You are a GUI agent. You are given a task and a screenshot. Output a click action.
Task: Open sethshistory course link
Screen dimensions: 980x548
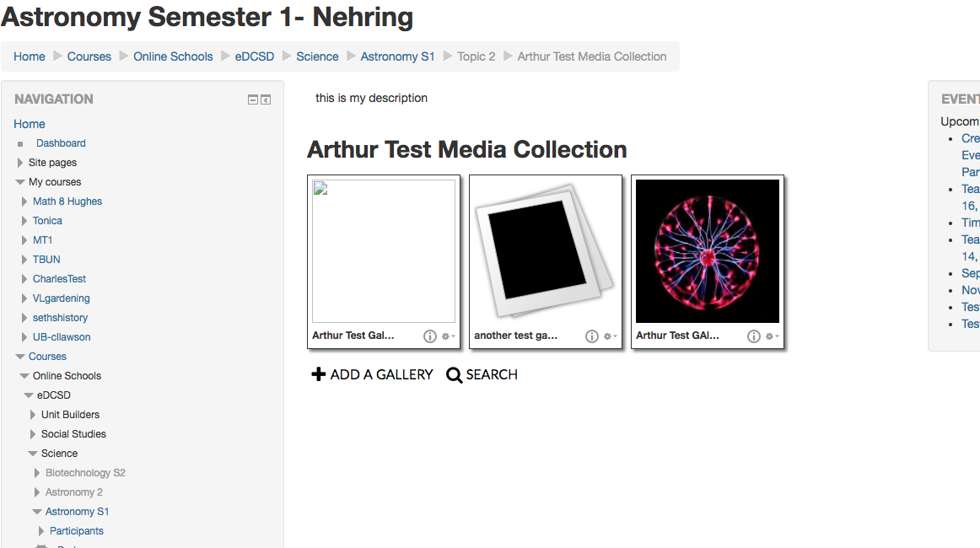click(60, 318)
